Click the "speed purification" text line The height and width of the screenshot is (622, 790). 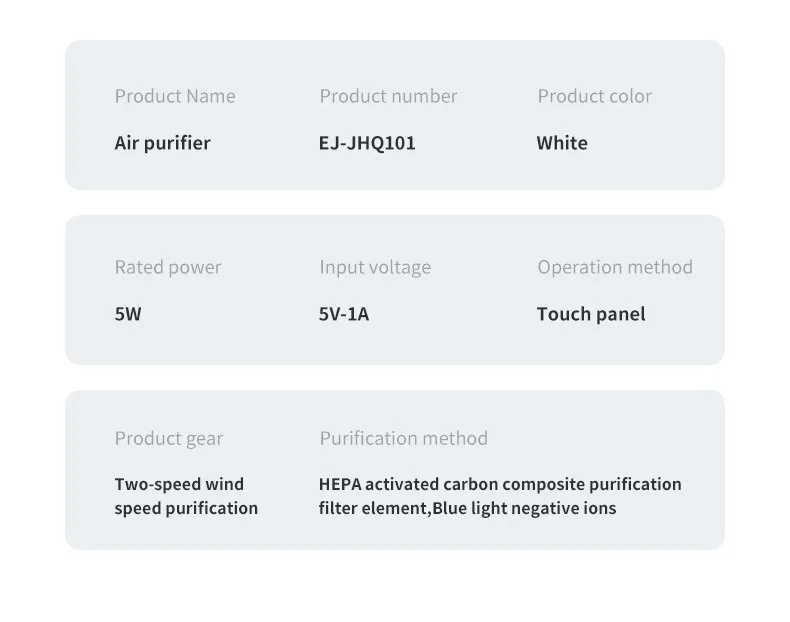point(186,508)
